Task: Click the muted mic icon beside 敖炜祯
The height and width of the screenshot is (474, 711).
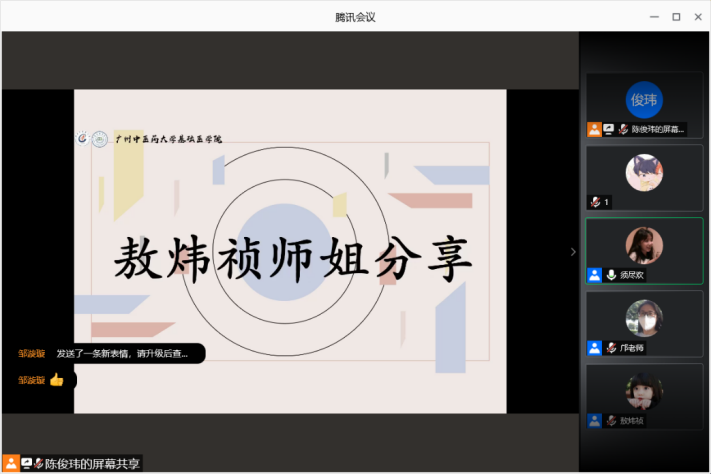Action: [610, 420]
